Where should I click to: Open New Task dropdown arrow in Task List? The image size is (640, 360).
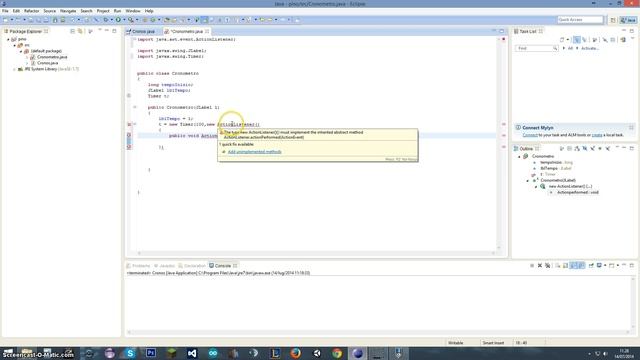click(568, 40)
